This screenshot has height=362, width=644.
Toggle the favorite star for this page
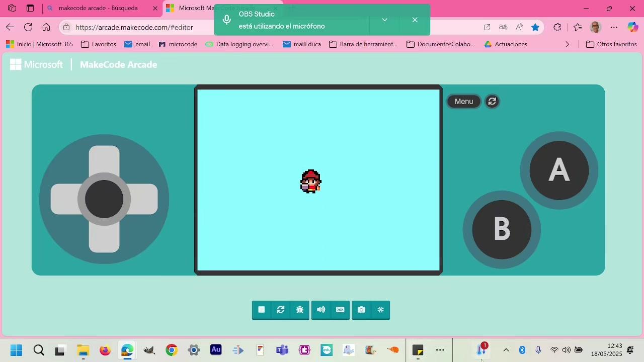click(x=535, y=27)
